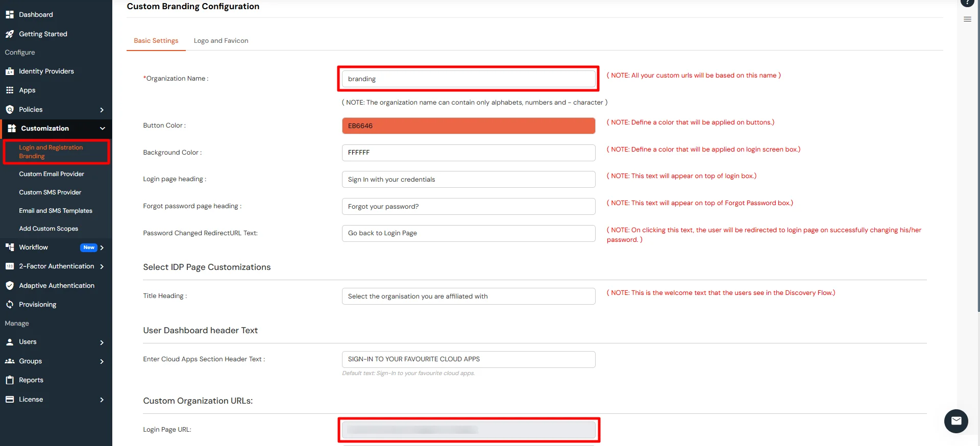Click the Custom Organization URLs heading
980x446 pixels.
coord(198,401)
